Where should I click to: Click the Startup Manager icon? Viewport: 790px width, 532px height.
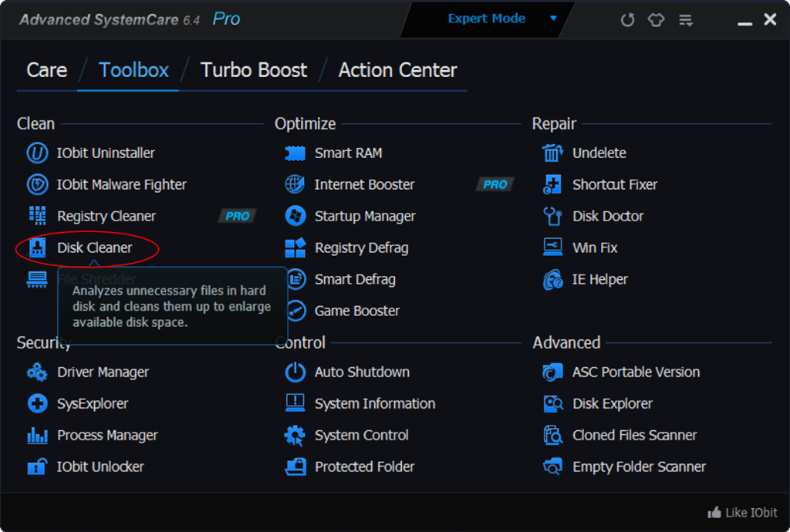click(x=295, y=216)
